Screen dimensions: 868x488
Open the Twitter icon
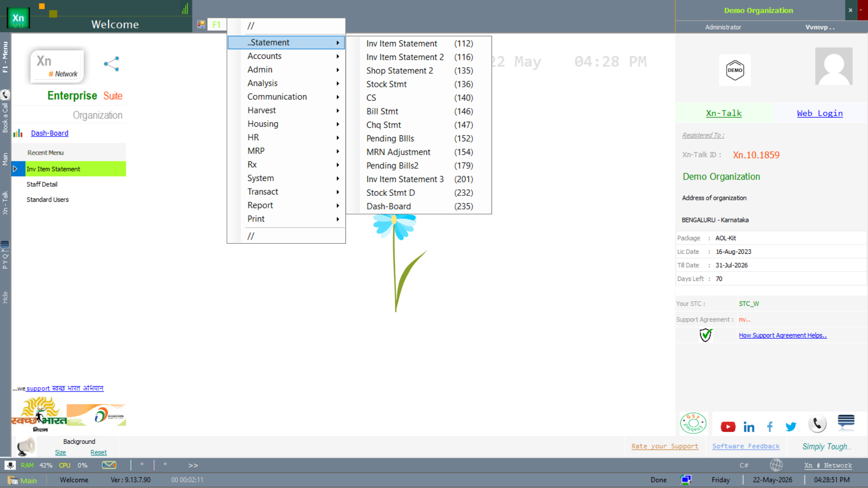[791, 426]
